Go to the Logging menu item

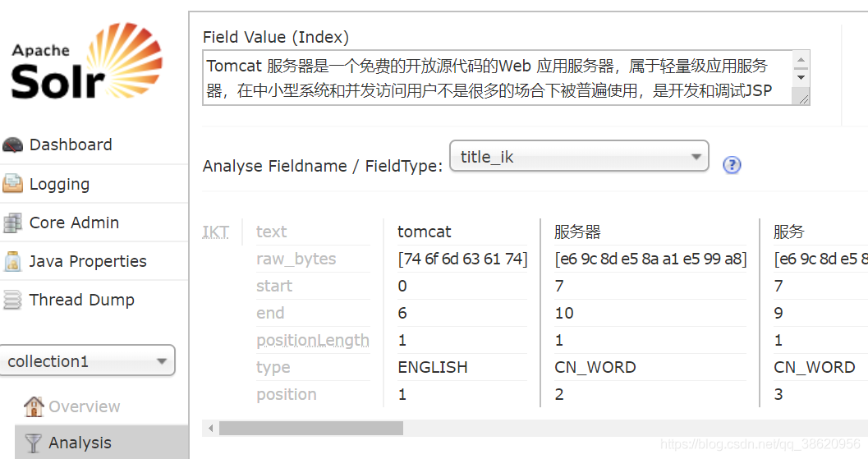click(59, 184)
